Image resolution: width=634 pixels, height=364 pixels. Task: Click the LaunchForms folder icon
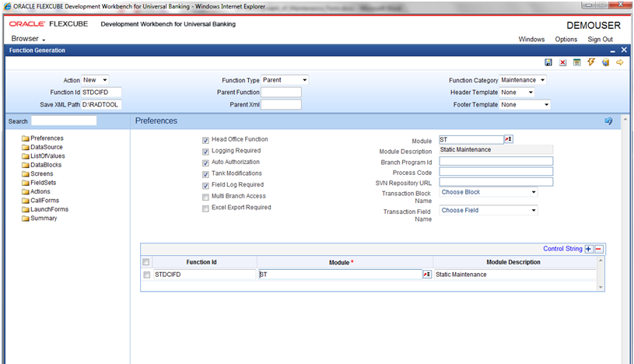[26, 209]
